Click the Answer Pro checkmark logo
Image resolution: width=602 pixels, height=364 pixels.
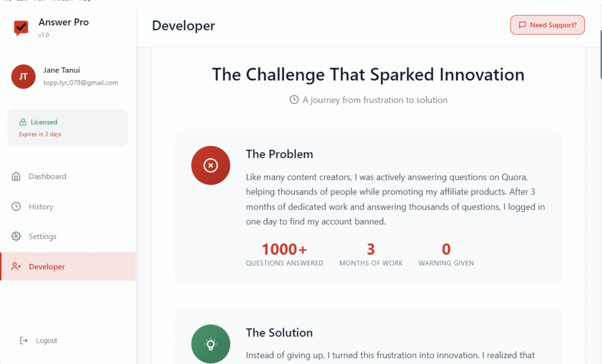21,28
